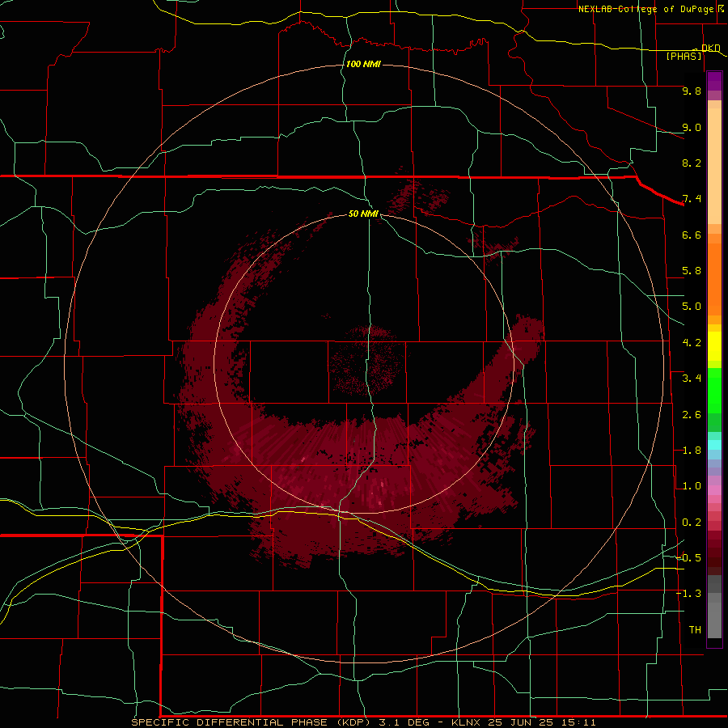Click the bright yellow swatch on the color scale
This screenshot has height=728, width=728.
pos(714,346)
